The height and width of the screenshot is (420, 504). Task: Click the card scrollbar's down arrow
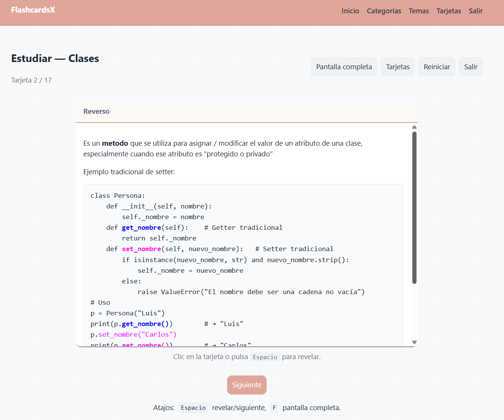pyautogui.click(x=414, y=342)
